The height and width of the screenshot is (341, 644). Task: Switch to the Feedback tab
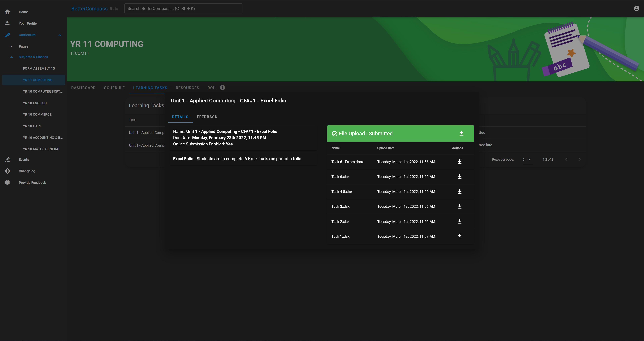tap(207, 117)
